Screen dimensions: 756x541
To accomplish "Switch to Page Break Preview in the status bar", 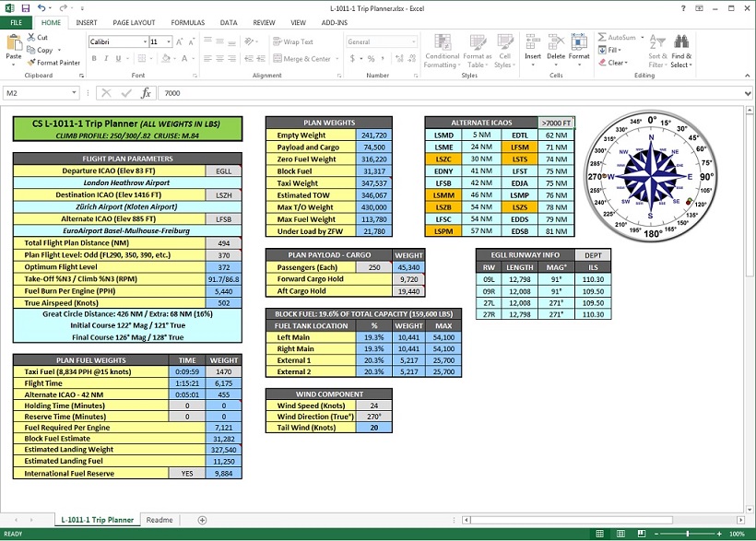I will (642, 534).
